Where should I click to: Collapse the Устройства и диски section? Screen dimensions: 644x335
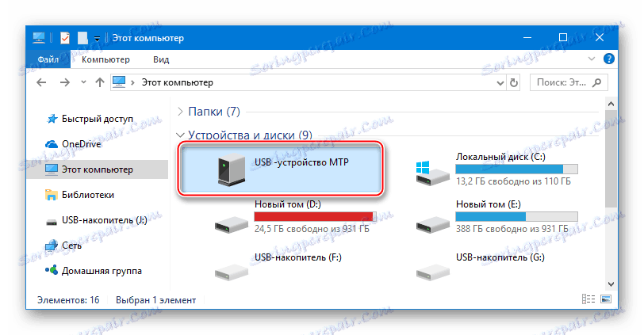180,135
